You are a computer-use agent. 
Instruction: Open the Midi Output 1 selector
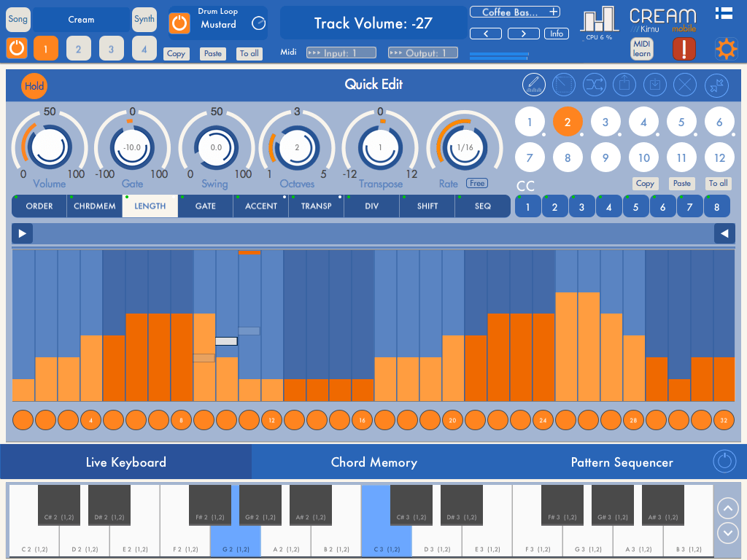pos(423,52)
